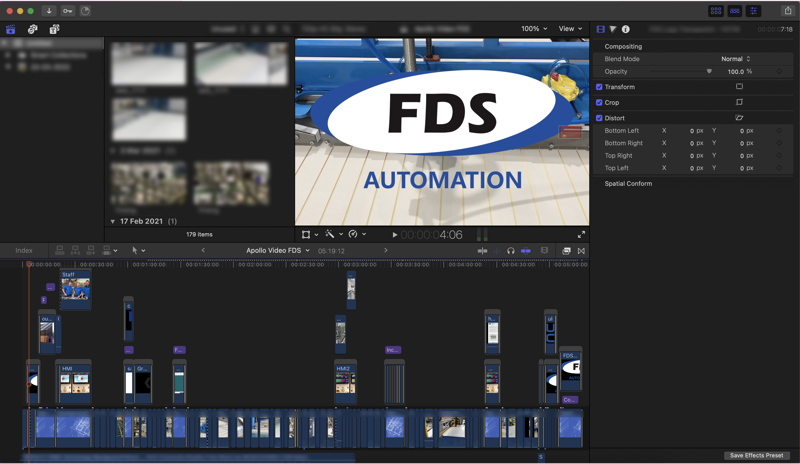Click the Insert clip edit icon
The height and width of the screenshot is (464, 800).
coord(76,250)
